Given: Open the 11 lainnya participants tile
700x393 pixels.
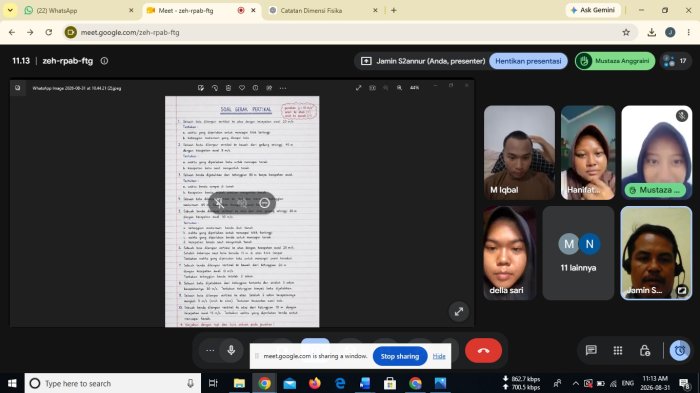Looking at the screenshot, I should click(x=578, y=253).
